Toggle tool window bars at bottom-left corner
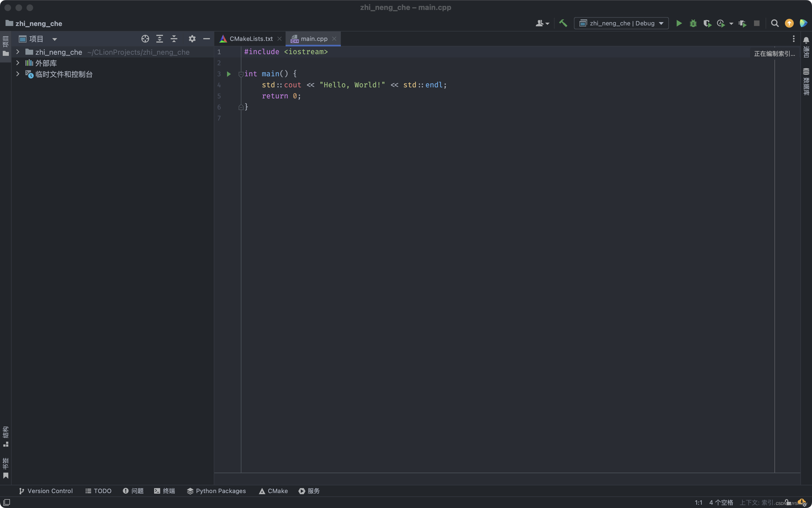Viewport: 812px width, 508px height. pos(6,502)
